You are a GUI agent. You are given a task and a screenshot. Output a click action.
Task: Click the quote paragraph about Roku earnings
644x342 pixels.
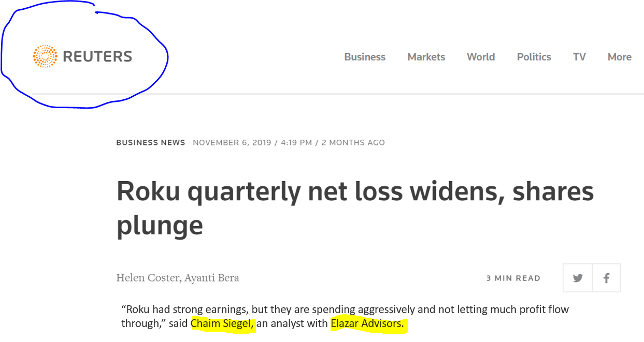[x=345, y=317]
